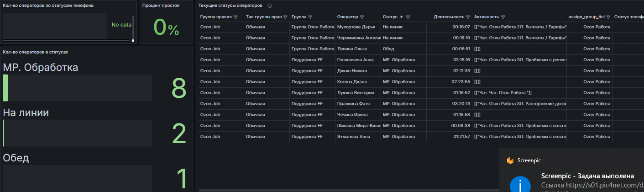Open filter icon beside Группа column header

(311, 17)
